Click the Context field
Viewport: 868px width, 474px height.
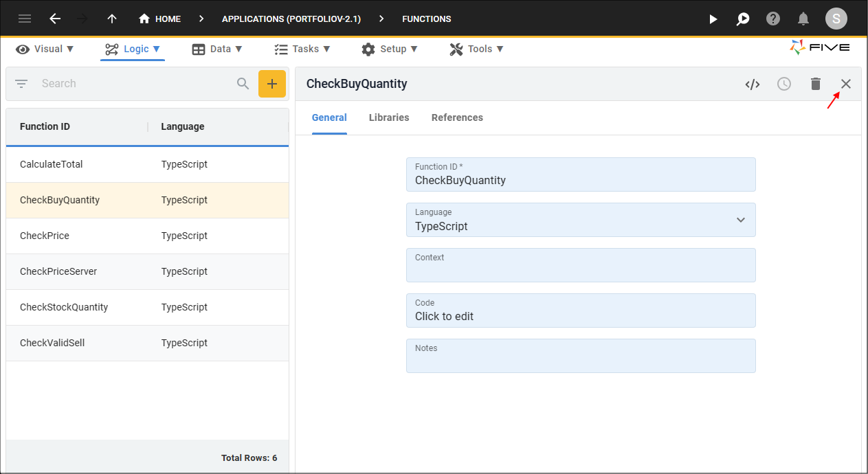click(x=581, y=265)
